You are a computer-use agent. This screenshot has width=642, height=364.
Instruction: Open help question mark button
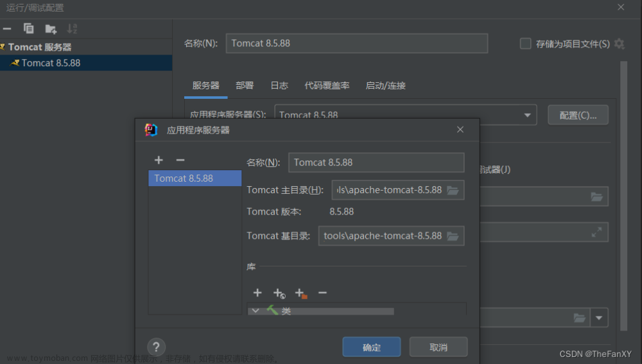tap(156, 347)
